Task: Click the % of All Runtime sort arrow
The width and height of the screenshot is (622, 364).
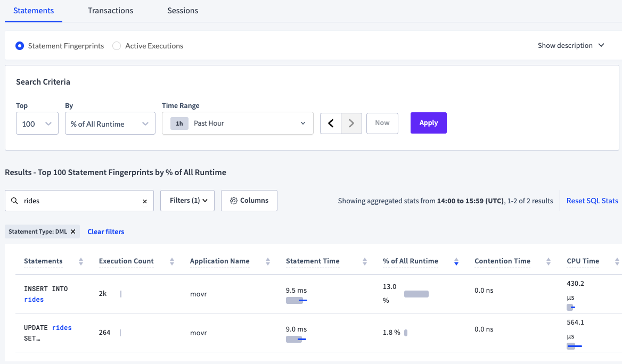Action: pyautogui.click(x=456, y=261)
